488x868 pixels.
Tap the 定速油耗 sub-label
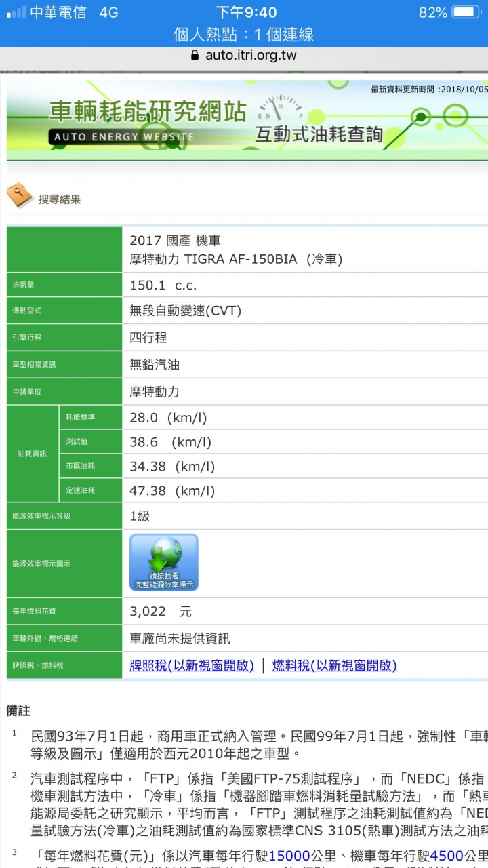click(x=81, y=490)
